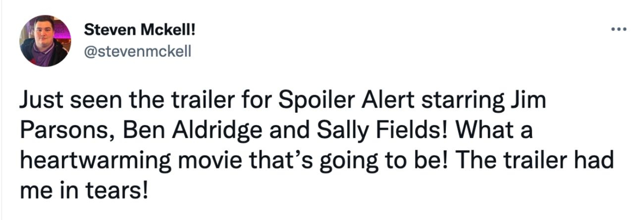The image size is (644, 220).
Task: Open the Steven Mckell! display name link
Action: [x=140, y=30]
